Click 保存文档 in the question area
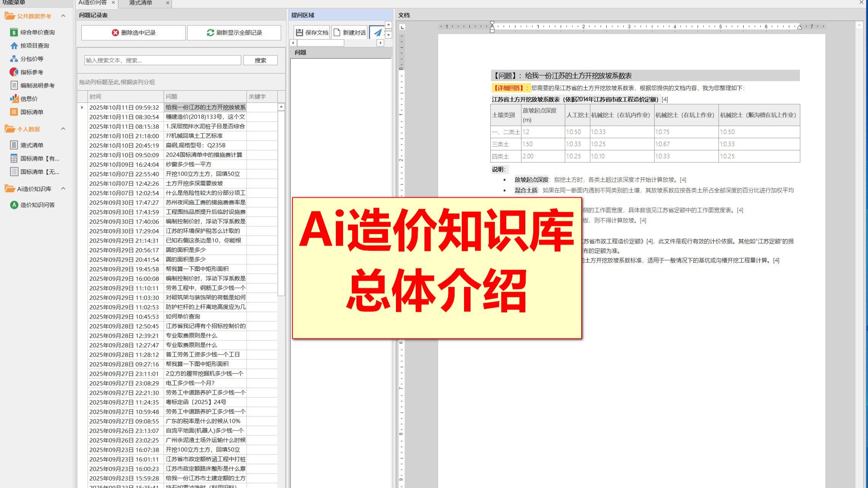 click(312, 32)
